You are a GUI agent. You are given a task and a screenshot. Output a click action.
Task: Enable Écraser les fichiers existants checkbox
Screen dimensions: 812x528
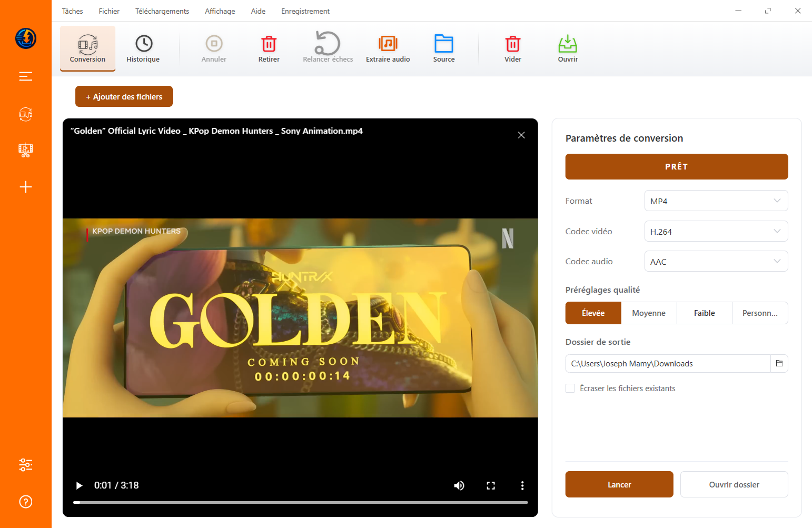[x=570, y=388]
